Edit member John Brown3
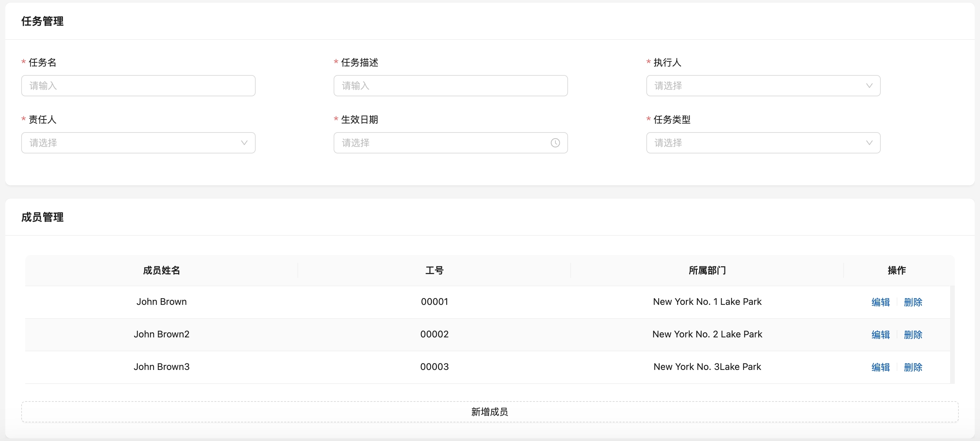980x441 pixels. point(880,367)
